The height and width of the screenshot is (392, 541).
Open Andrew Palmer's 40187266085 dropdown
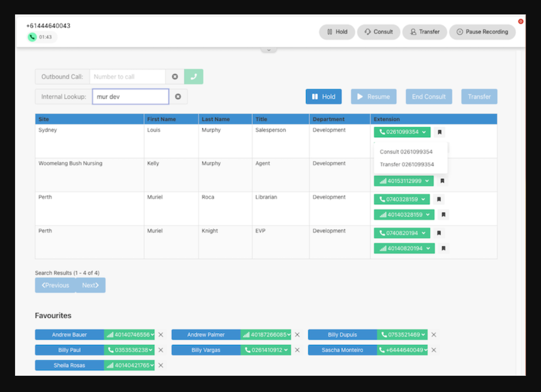pos(266,335)
